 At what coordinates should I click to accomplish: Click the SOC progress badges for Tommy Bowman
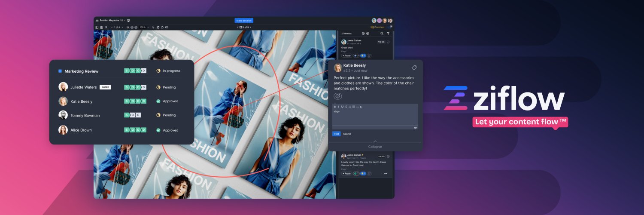tap(133, 115)
